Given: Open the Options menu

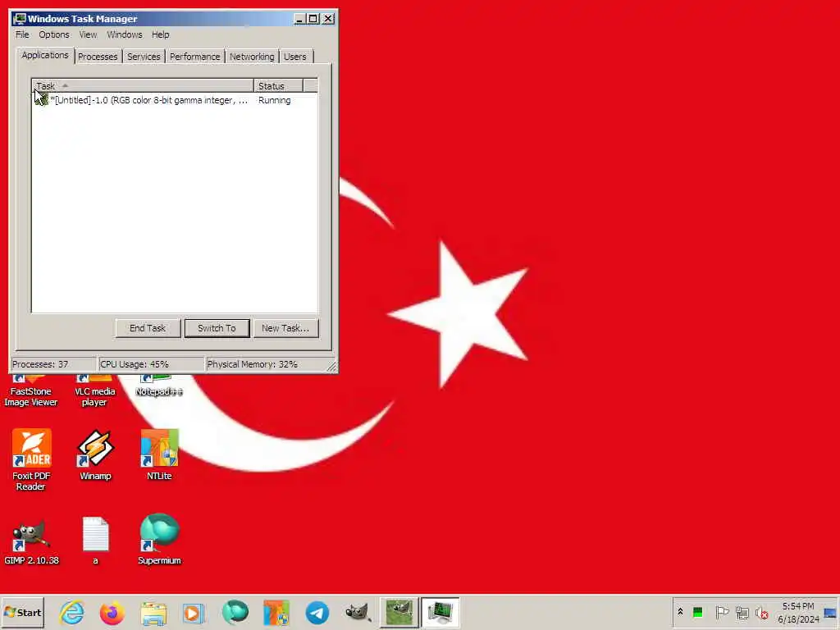Looking at the screenshot, I should click(54, 34).
